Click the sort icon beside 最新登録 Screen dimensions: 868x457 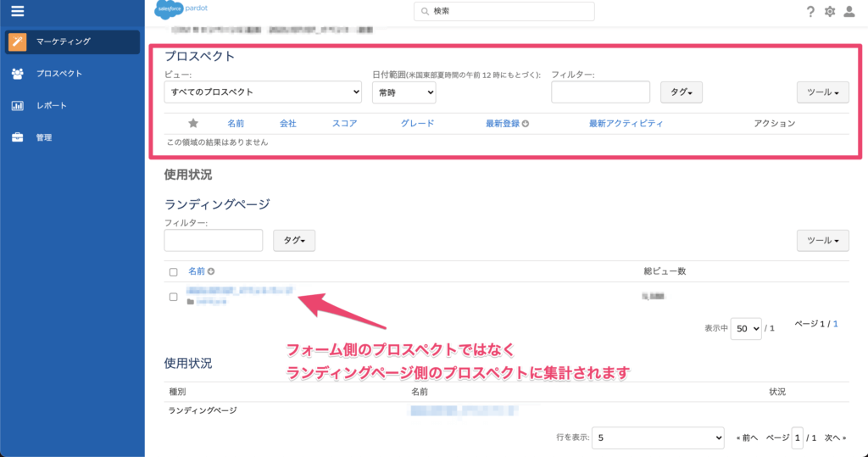click(526, 124)
